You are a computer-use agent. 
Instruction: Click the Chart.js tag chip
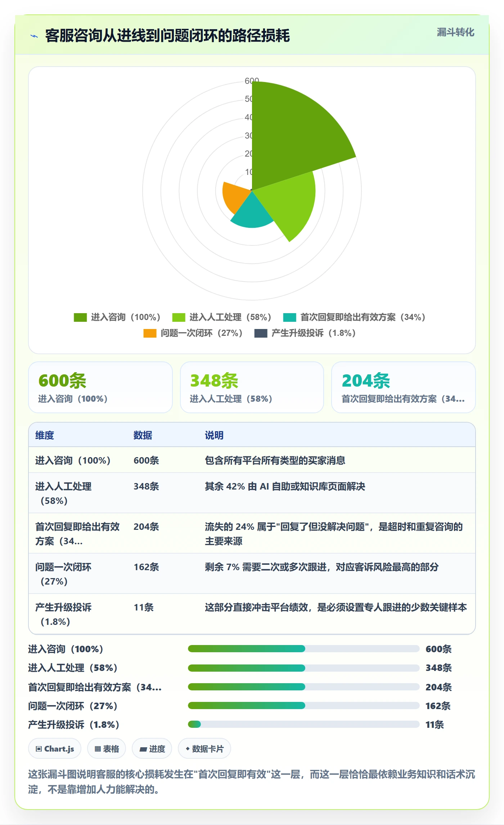point(55,749)
